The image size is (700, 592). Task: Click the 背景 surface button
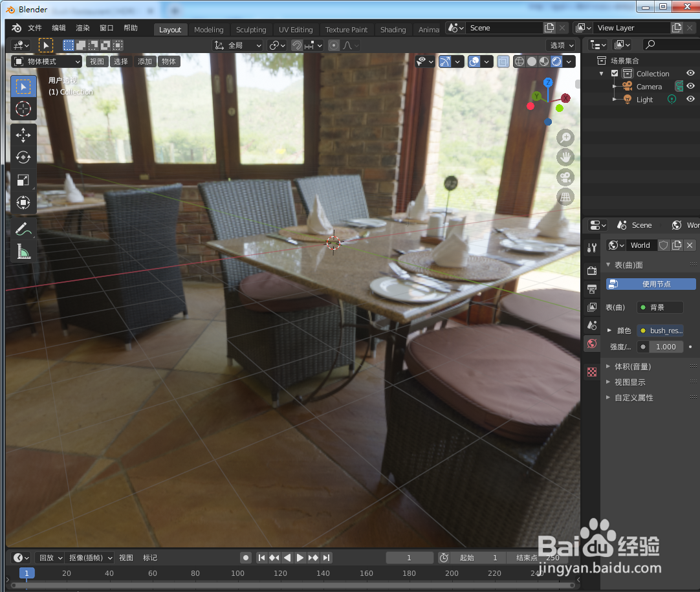659,307
